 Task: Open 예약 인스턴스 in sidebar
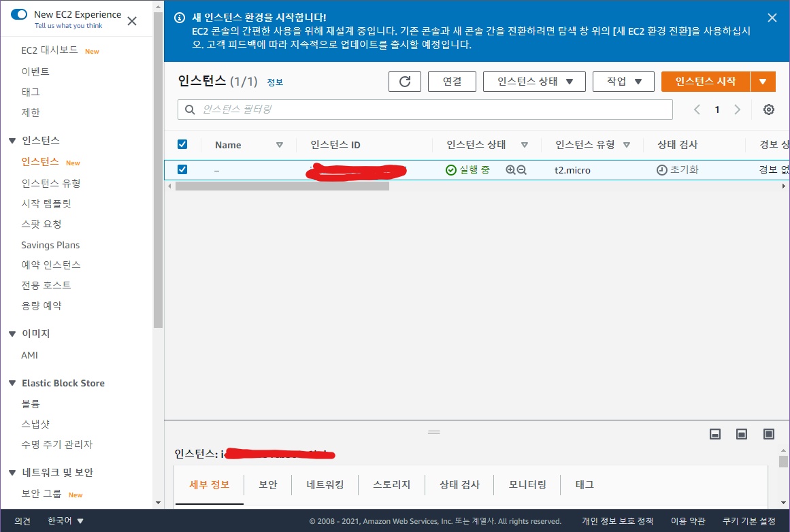pos(51,265)
